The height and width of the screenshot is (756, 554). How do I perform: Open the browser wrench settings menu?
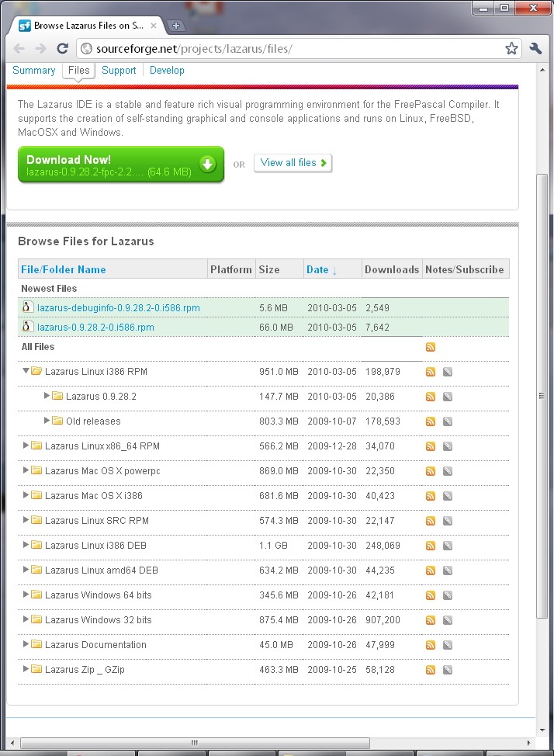(x=535, y=48)
